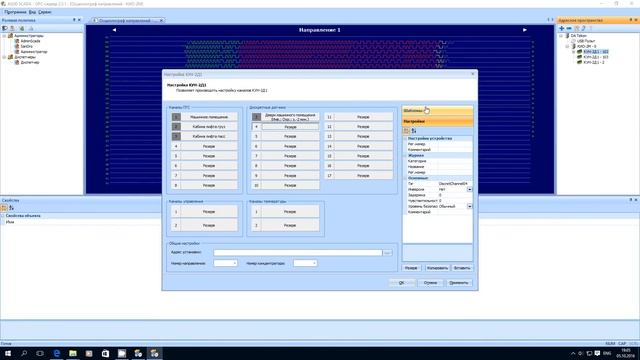Open Microsoft Store from the taskbar
The width and height of the screenshot is (640, 360).
pyautogui.click(x=105, y=353)
